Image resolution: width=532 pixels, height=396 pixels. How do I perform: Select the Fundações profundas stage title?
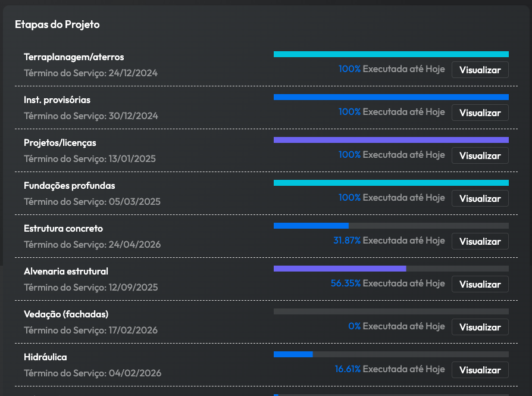(x=70, y=186)
